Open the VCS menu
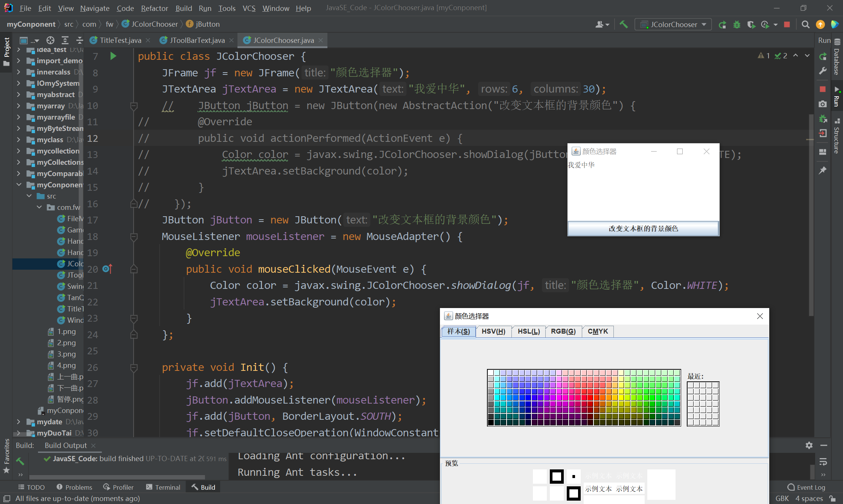This screenshot has height=504, width=843. coord(249,8)
